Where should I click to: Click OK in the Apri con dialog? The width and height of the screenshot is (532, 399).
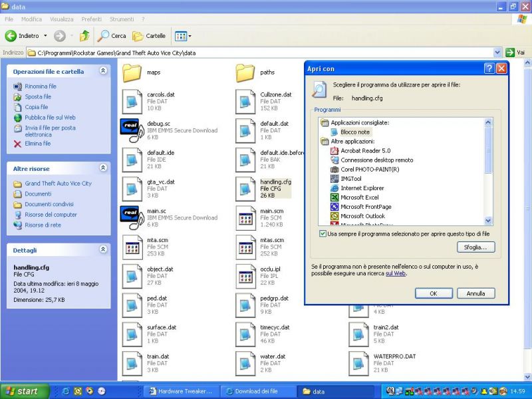[434, 293]
